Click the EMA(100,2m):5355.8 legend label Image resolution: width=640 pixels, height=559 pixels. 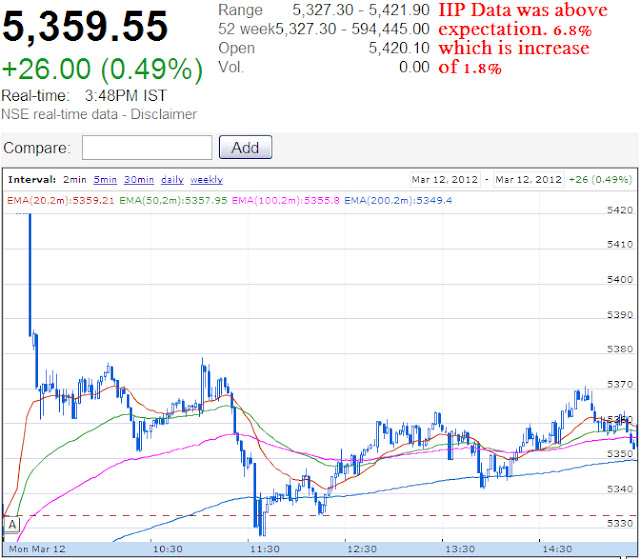click(x=285, y=200)
